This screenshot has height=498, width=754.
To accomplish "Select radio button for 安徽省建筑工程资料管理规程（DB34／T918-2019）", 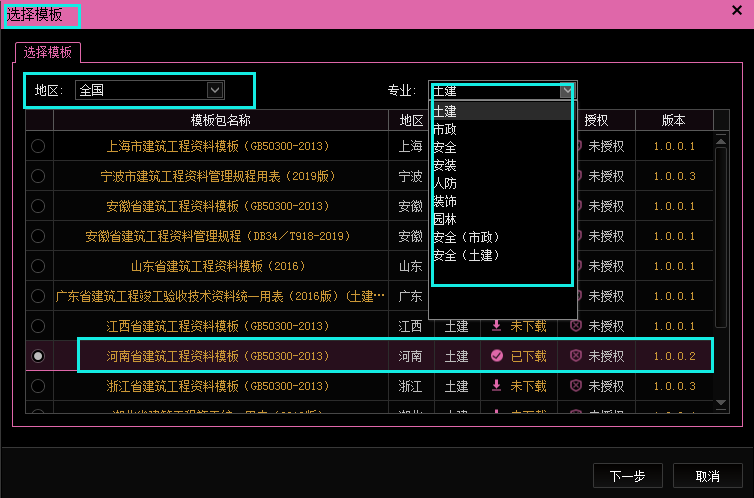I will tap(38, 236).
